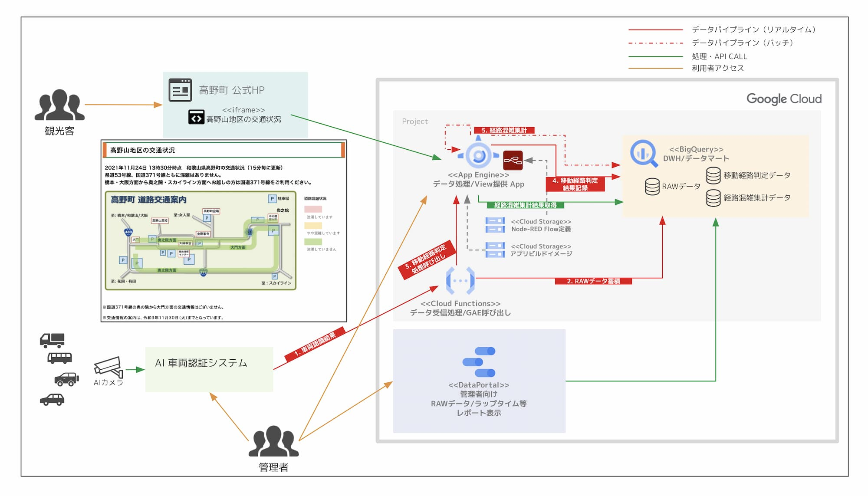Click the 1. 車両認識結果 label

(x=315, y=344)
